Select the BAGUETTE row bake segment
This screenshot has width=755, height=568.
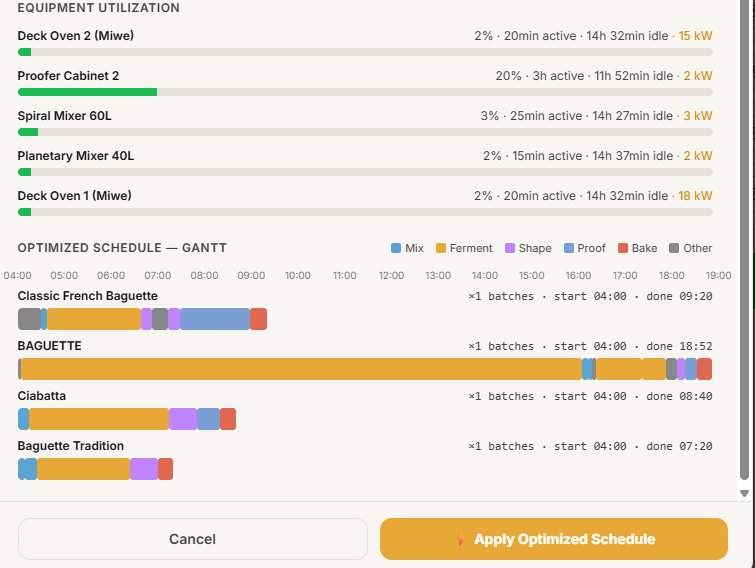click(x=704, y=369)
